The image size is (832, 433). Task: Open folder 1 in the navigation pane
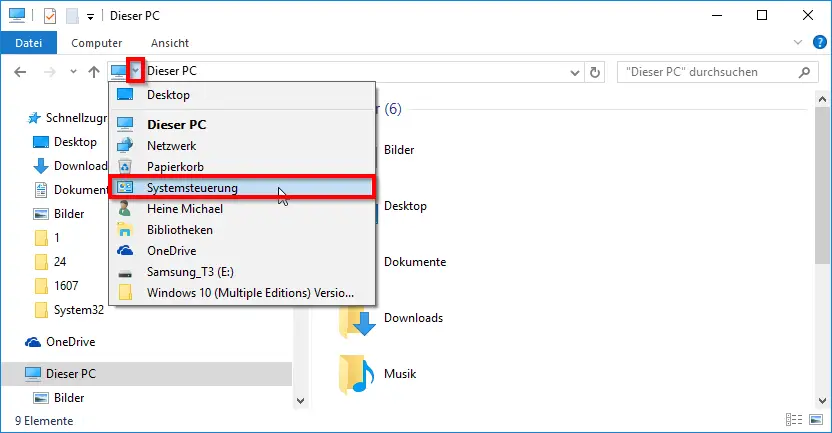[x=47, y=238]
